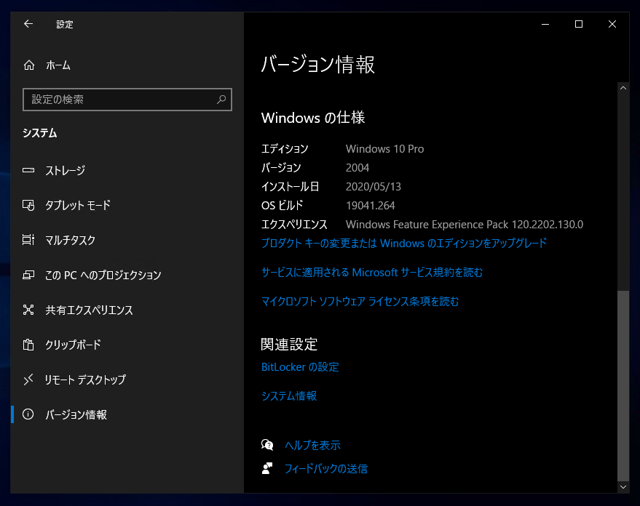Click the install date 2020/05/13
This screenshot has height=506, width=640.
(x=373, y=186)
